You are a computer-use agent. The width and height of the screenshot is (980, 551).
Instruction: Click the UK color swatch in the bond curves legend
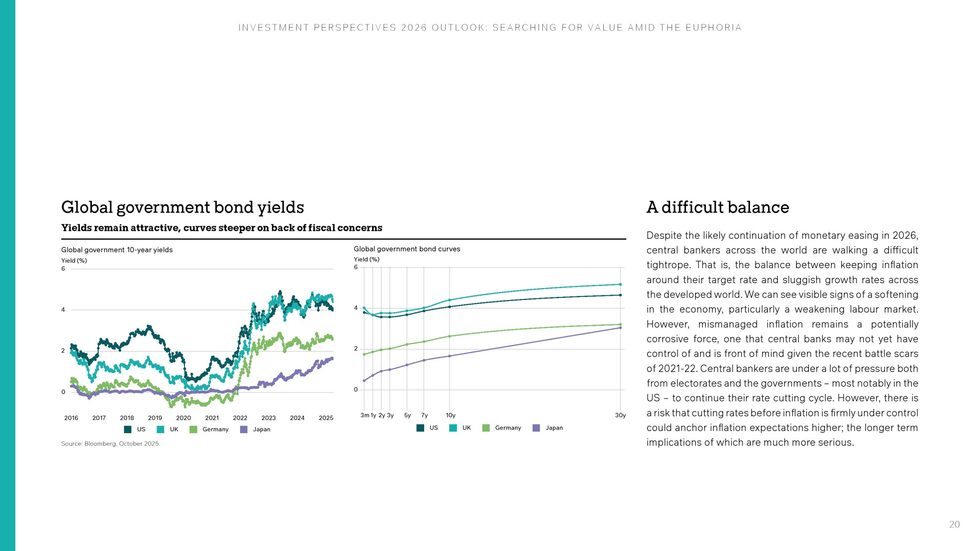(453, 428)
